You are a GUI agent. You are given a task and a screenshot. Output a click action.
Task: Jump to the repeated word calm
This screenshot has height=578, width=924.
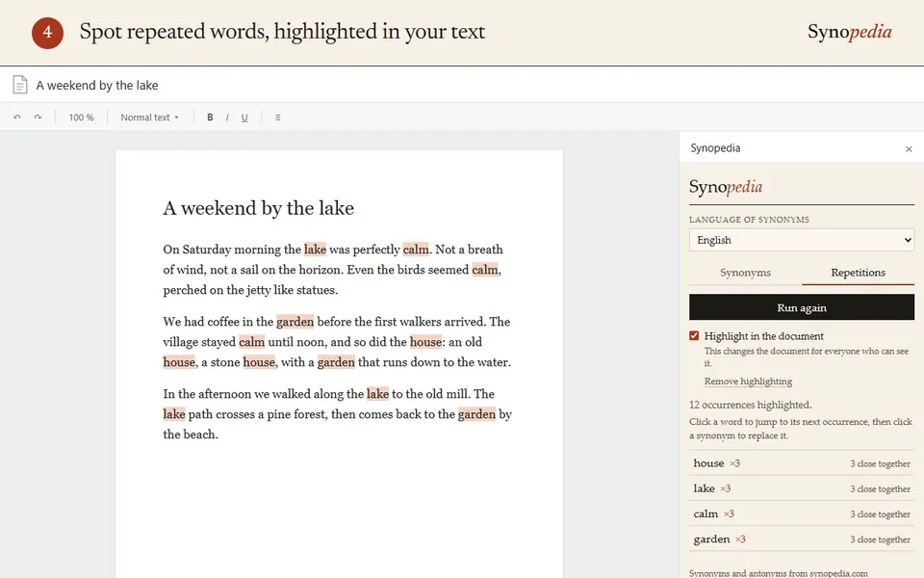(x=802, y=513)
